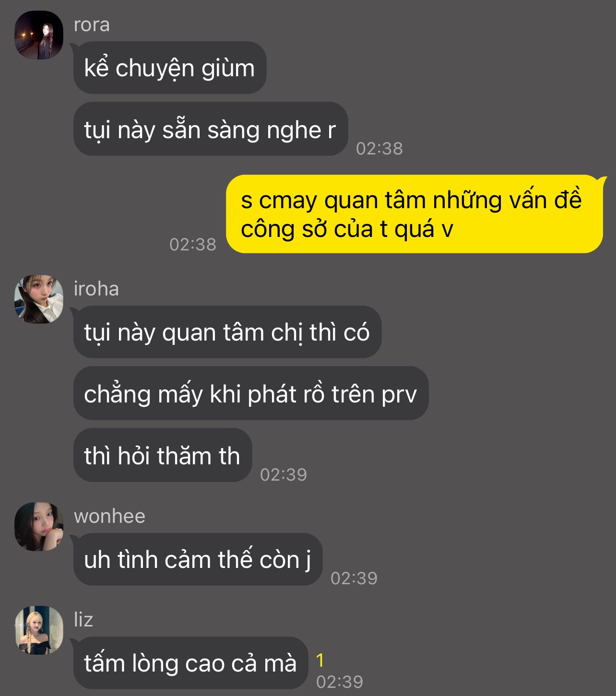Select the liz username
This screenshot has width=616, height=696.
click(x=83, y=620)
